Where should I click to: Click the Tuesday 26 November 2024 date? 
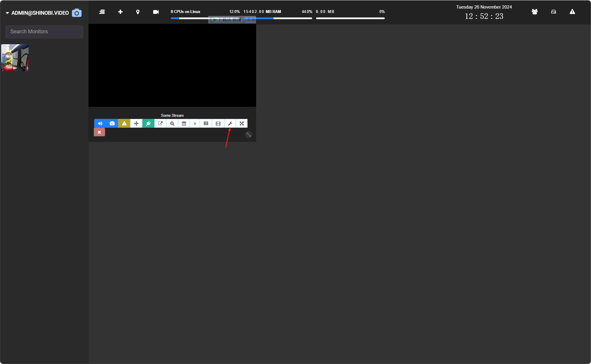point(484,7)
